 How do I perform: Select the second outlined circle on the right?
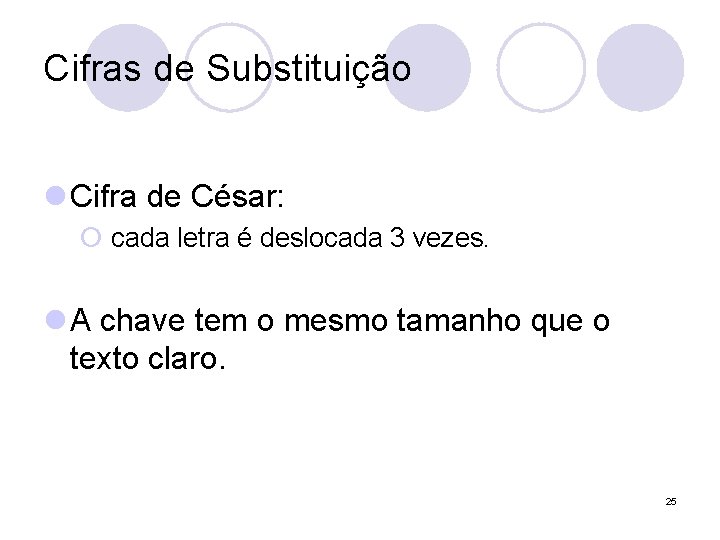point(541,68)
